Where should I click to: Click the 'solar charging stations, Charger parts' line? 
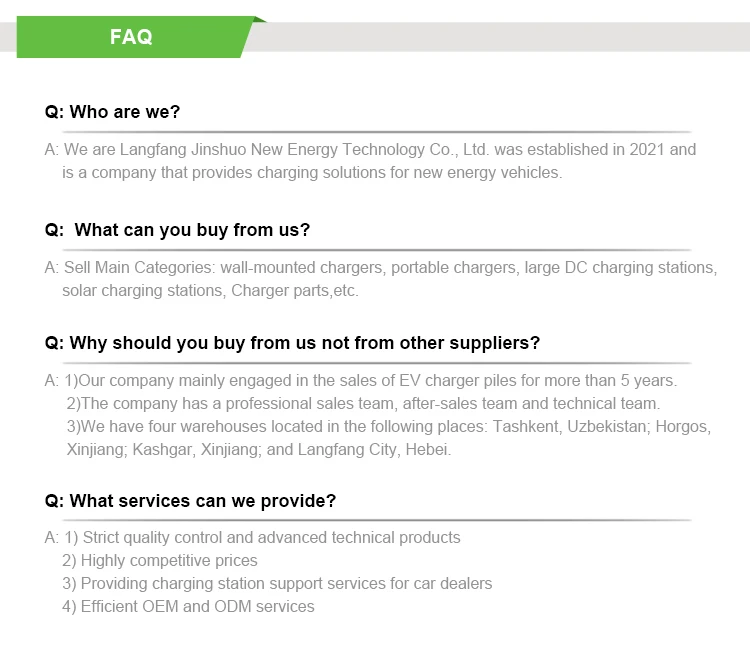pyautogui.click(x=210, y=290)
